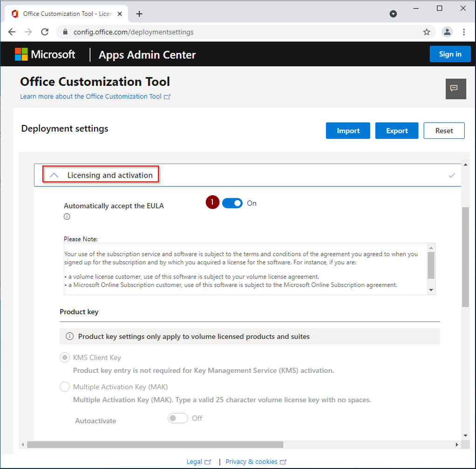
Task: Click the browser back arrow
Action: pyautogui.click(x=12, y=32)
